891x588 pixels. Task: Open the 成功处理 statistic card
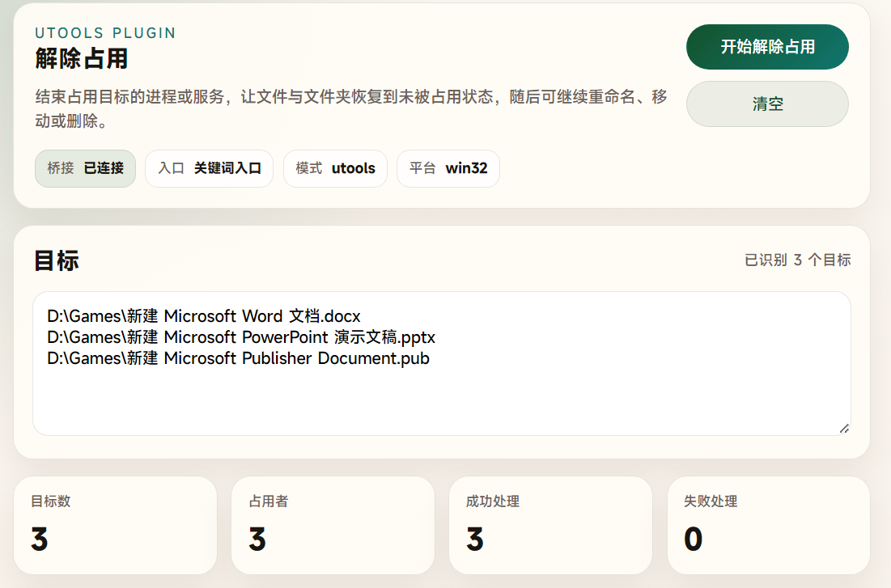pyautogui.click(x=550, y=525)
